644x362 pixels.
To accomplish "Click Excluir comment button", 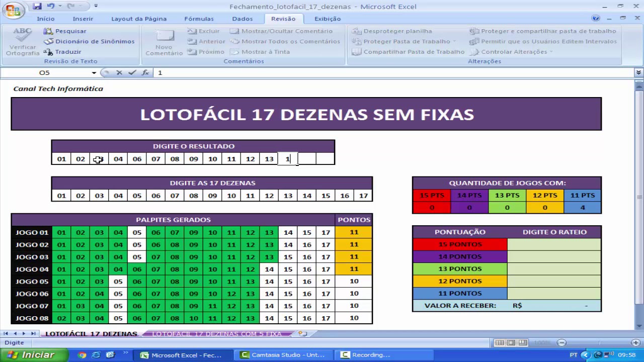I will pyautogui.click(x=203, y=31).
